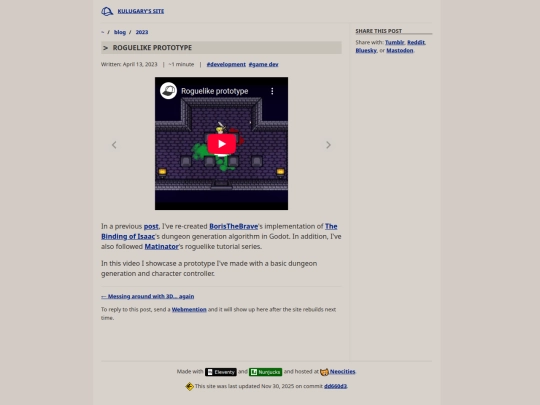540x405 pixels.
Task: Open the Neocities link
Action: pos(342,372)
